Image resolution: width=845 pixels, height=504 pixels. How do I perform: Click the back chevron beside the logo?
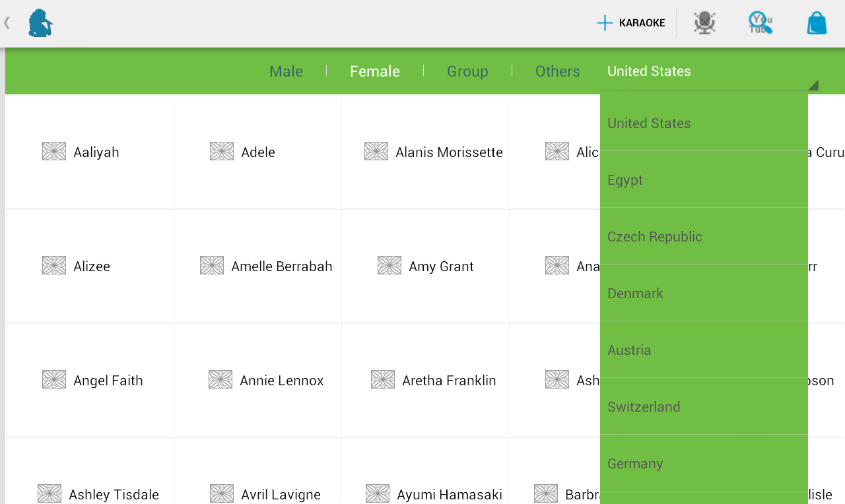point(7,23)
